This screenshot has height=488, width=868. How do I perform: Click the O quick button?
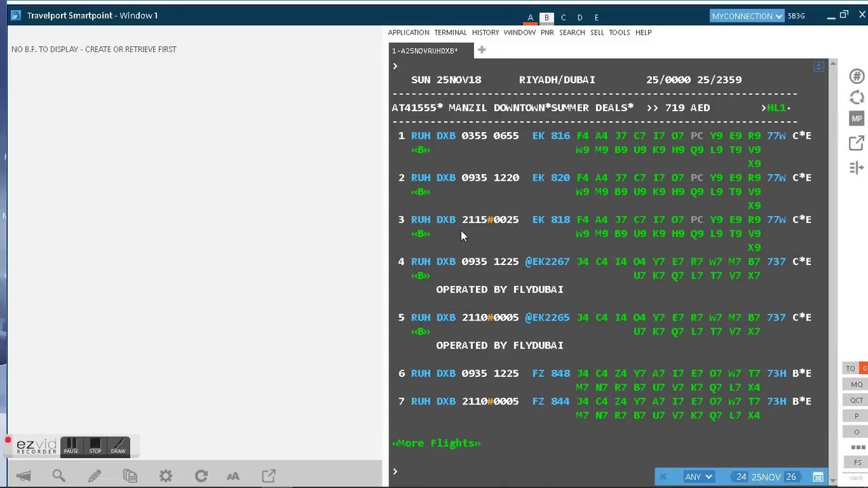pyautogui.click(x=856, y=432)
